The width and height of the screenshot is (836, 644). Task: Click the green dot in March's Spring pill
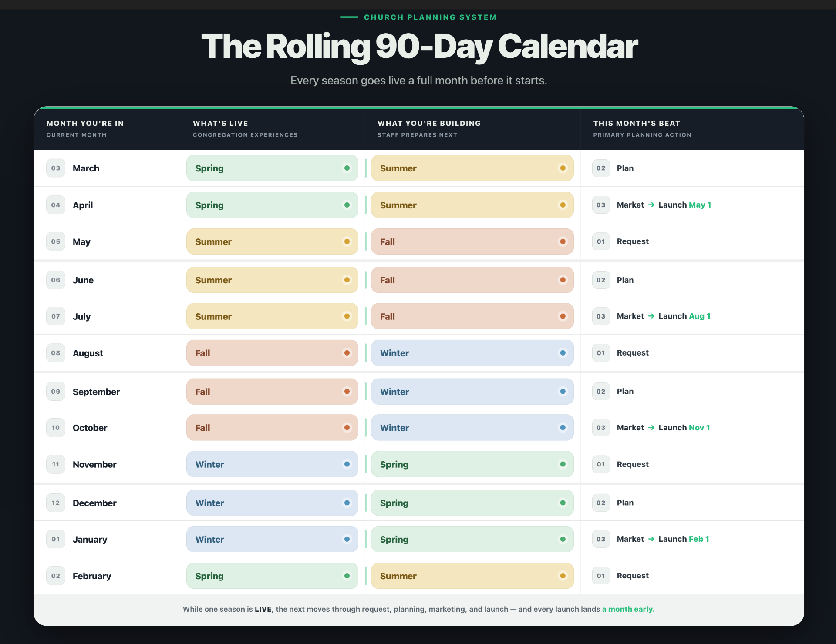(x=347, y=168)
